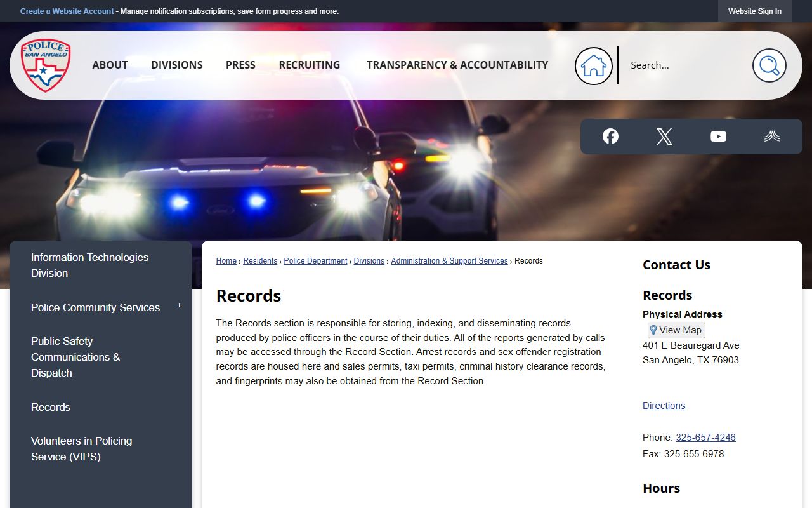Open the fourth social media icon
Screen dimensions: 812x508
click(x=772, y=137)
